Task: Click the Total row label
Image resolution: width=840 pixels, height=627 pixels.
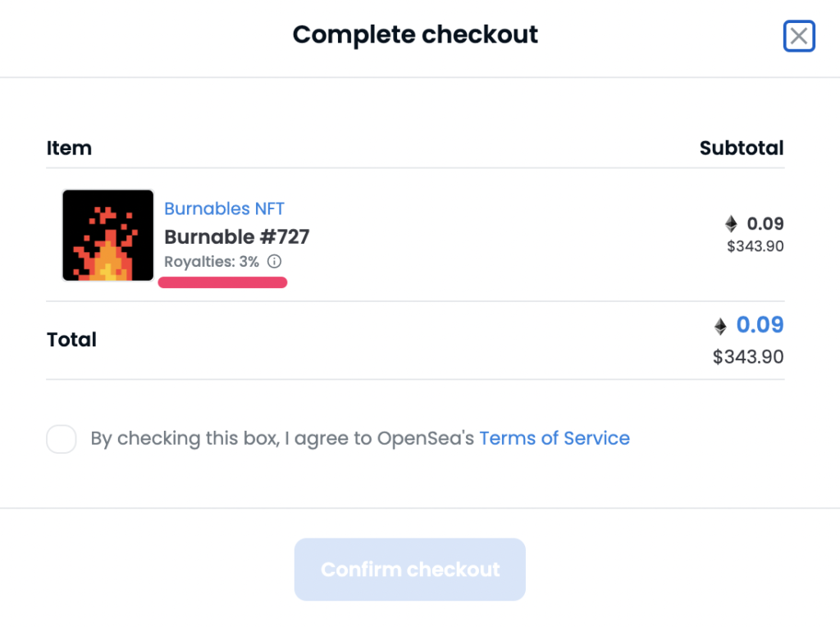Action: [x=72, y=340]
